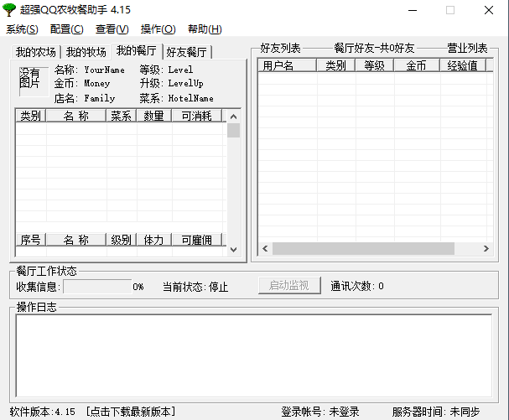
Task: Click the Family shop name value
Action: pyautogui.click(x=100, y=98)
